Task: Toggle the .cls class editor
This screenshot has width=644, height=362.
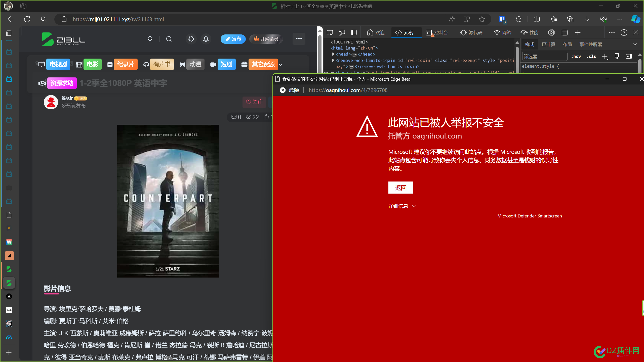Action: (x=591, y=56)
